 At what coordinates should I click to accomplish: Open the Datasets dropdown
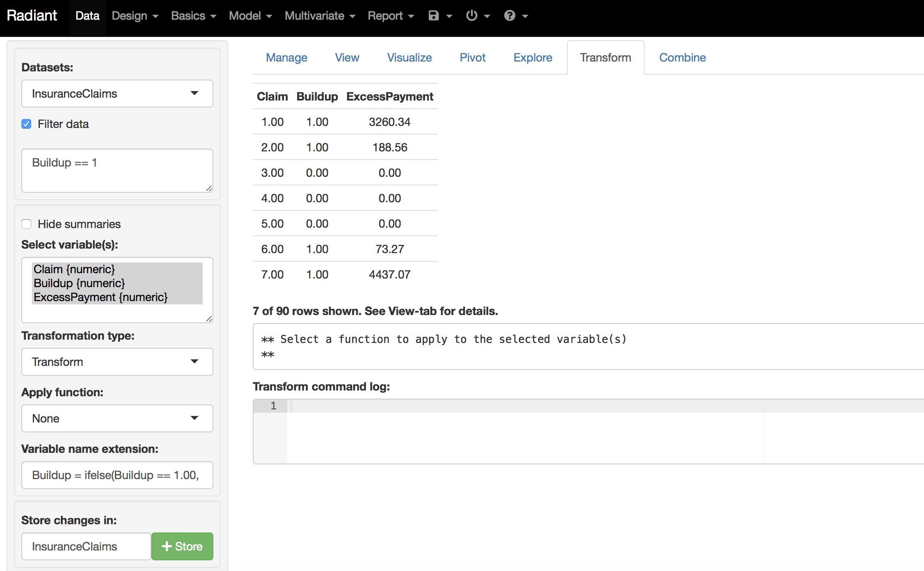point(117,94)
